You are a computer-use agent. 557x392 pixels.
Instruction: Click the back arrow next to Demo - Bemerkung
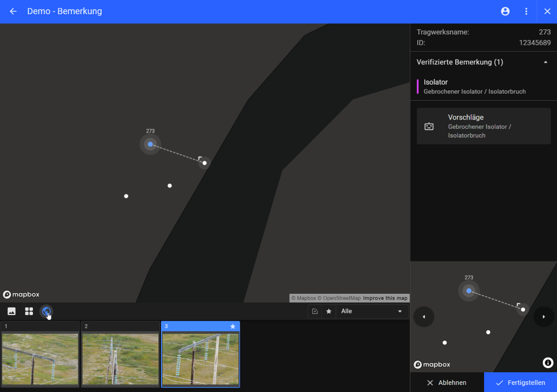click(12, 11)
